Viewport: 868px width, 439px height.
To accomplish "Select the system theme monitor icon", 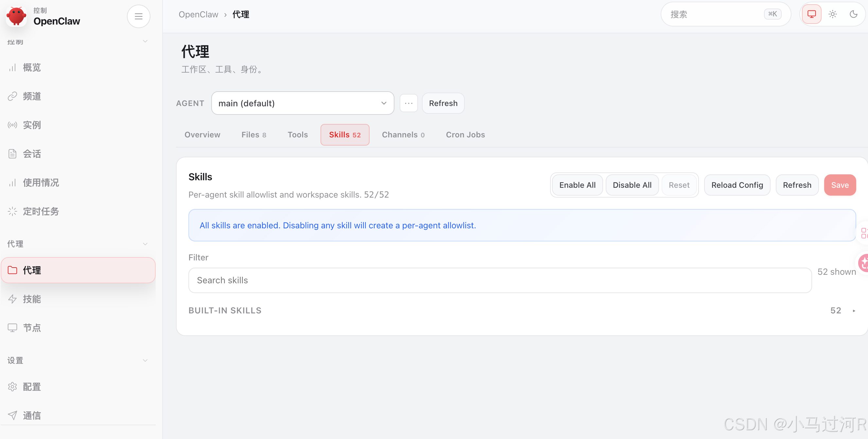I will click(811, 14).
